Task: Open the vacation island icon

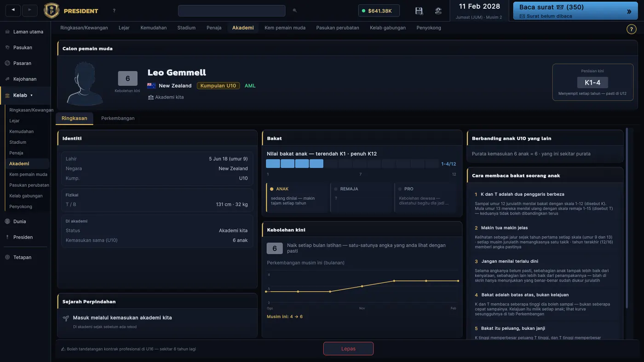Action: tap(438, 11)
